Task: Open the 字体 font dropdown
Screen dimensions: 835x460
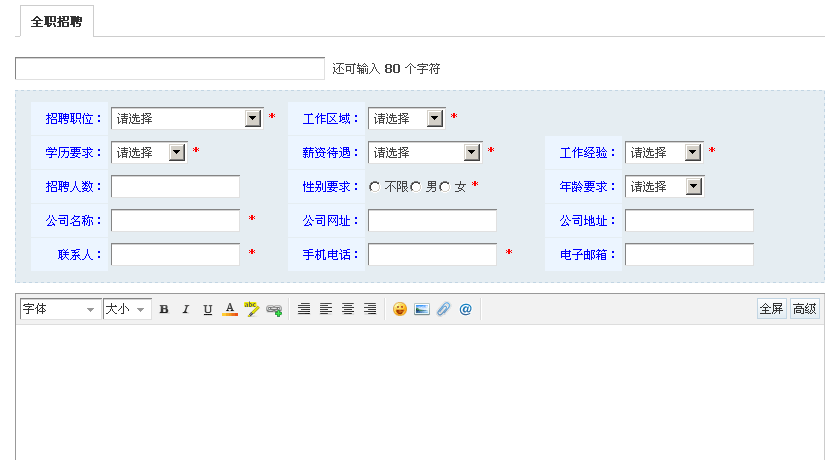Action: [60, 309]
